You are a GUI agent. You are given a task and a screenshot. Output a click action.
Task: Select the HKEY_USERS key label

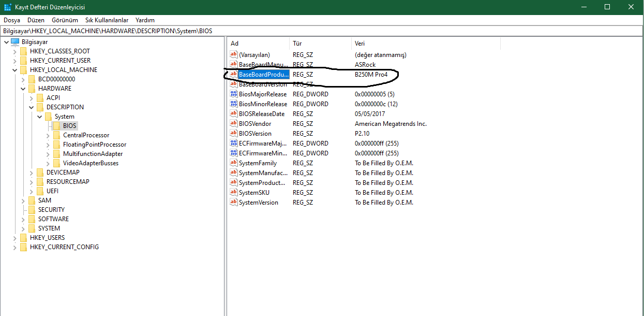(x=48, y=238)
